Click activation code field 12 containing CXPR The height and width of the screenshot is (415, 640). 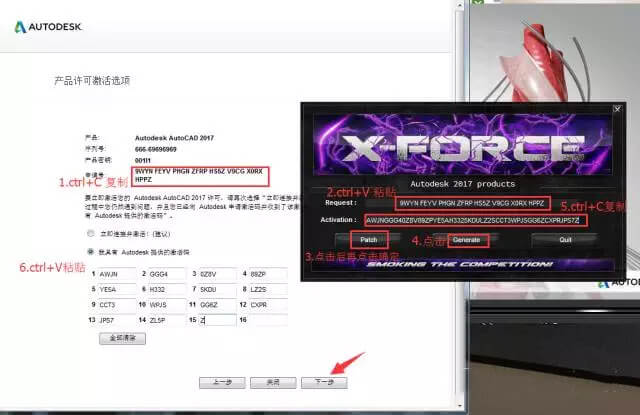[x=268, y=305]
